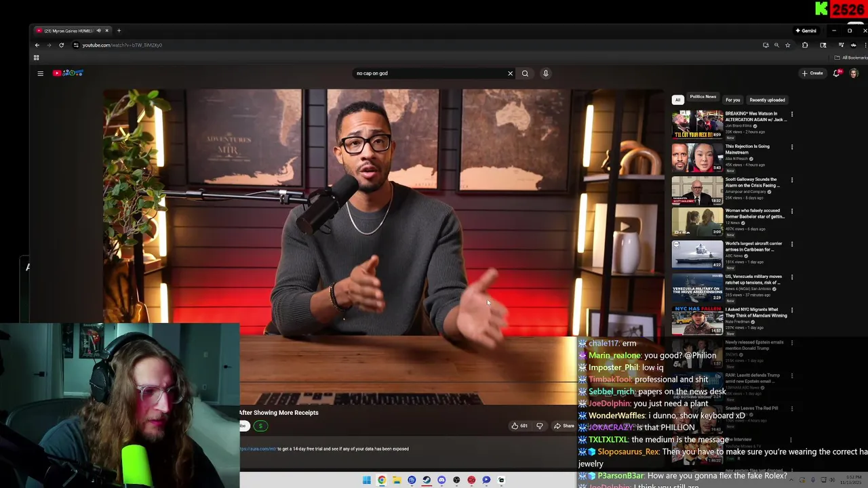
Task: Go back with the browser back arrow
Action: tap(37, 45)
